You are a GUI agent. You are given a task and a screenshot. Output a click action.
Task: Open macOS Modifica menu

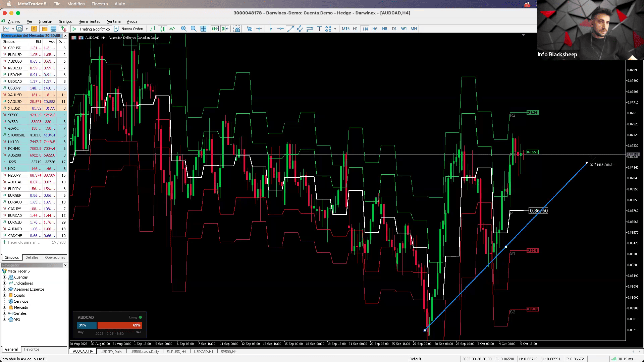coord(76,4)
